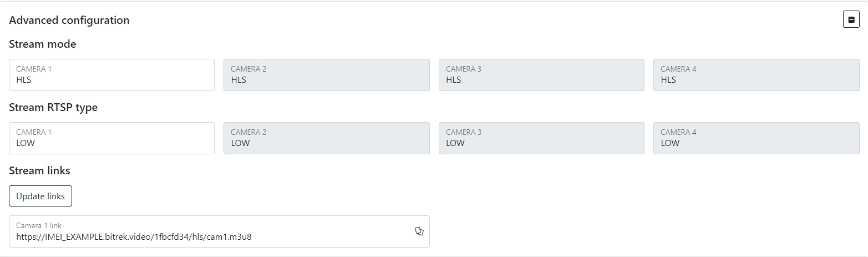The width and height of the screenshot is (868, 257).
Task: Click the Advanced configuration heading
Action: point(69,21)
